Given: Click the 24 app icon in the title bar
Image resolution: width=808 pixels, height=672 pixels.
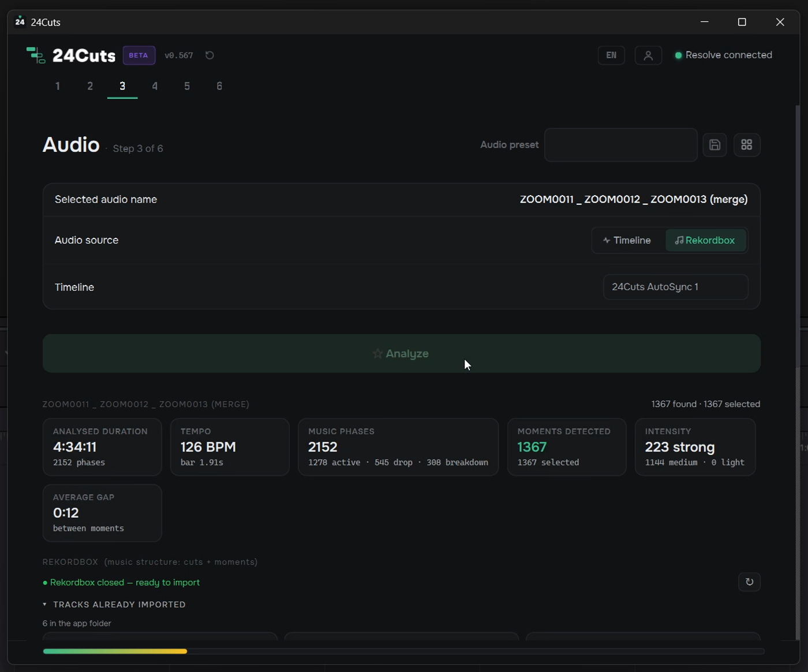Looking at the screenshot, I should [x=20, y=22].
